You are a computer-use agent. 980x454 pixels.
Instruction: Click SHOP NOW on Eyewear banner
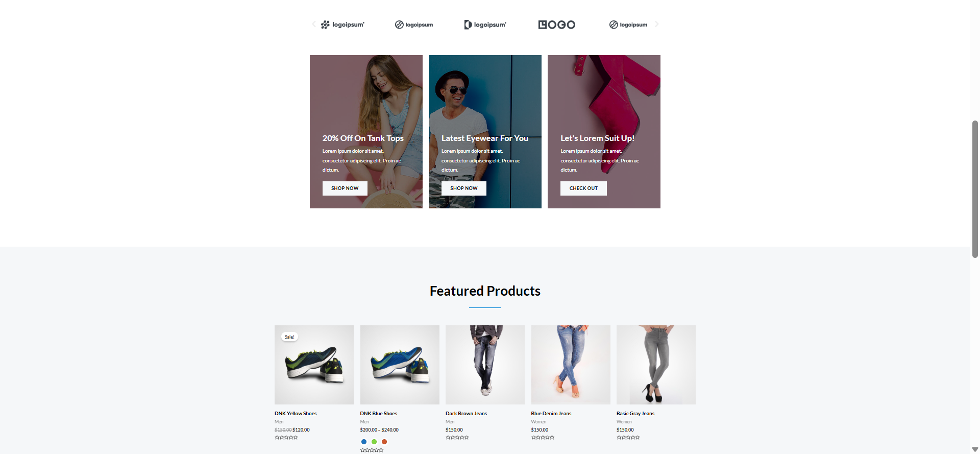click(x=464, y=188)
